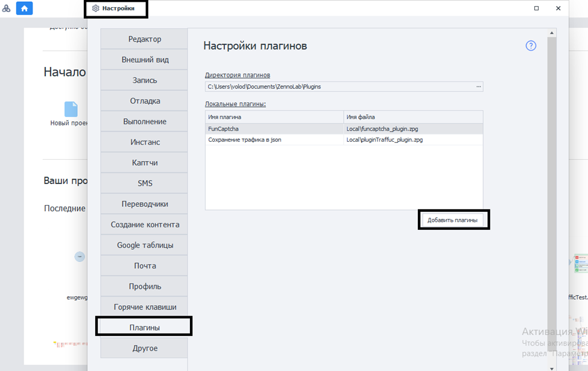The width and height of the screenshot is (588, 371).
Task: Go to Выполнение tab
Action: tap(144, 121)
